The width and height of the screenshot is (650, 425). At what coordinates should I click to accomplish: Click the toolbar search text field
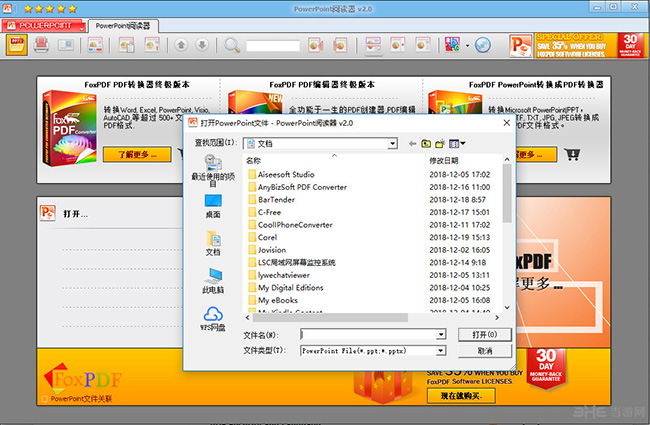[x=273, y=46]
